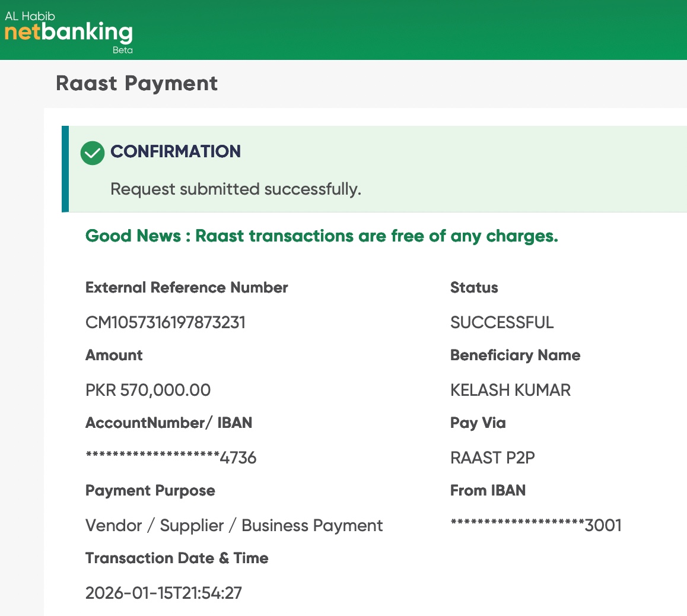Click the External Reference Number label
Viewport: 687px width, 616px height.
click(186, 288)
